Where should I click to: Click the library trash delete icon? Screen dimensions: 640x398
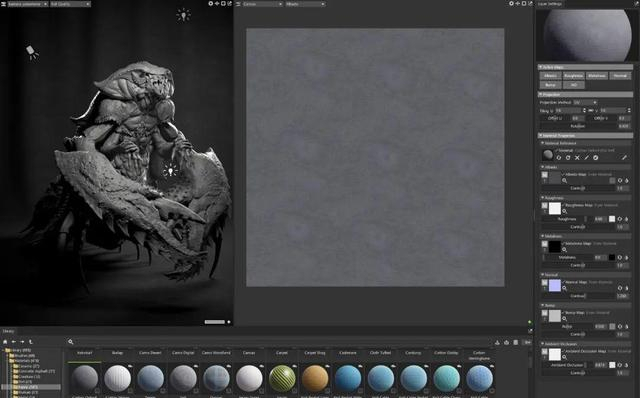[x=516, y=342]
